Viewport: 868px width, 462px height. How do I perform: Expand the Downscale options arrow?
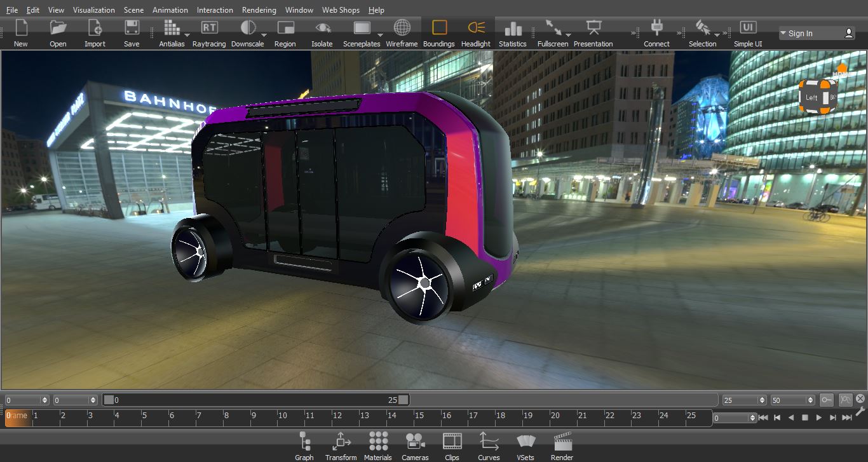(x=264, y=35)
